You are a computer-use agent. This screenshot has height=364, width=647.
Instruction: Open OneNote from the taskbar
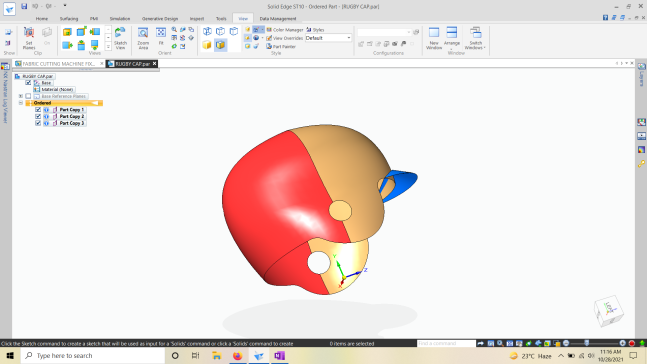click(279, 355)
